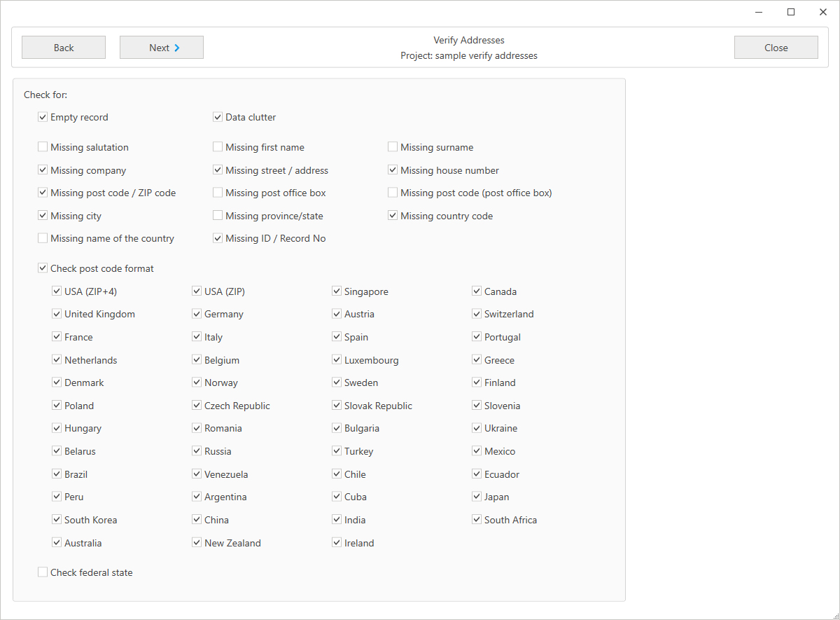Viewport: 840px width, 620px height.
Task: Enable Missing post office box check
Action: [218, 192]
